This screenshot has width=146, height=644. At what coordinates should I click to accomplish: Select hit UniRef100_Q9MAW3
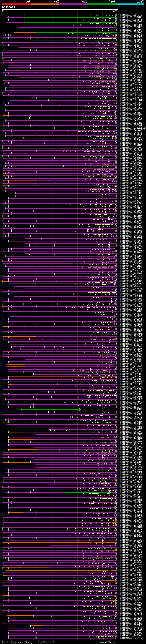click(x=131, y=70)
